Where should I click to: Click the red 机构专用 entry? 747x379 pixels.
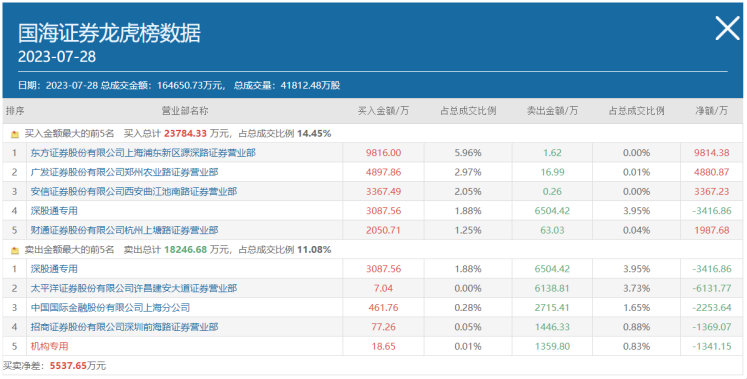pos(49,346)
